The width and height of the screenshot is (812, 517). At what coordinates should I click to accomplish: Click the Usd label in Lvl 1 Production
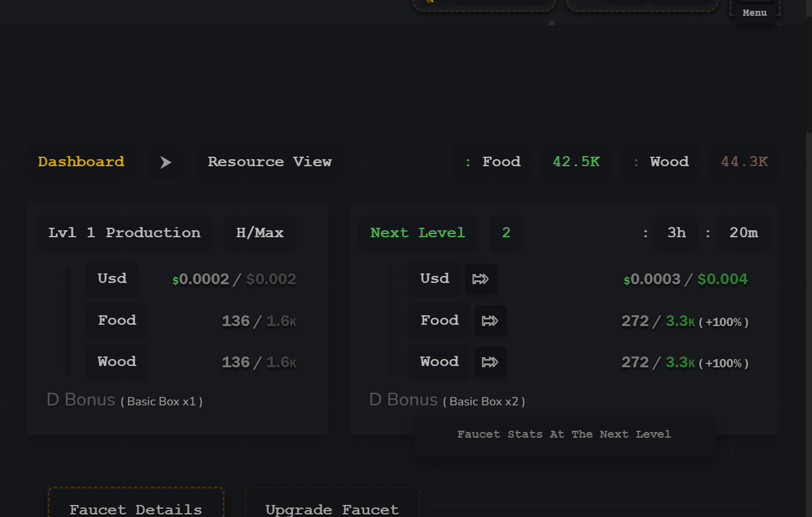pyautogui.click(x=112, y=278)
